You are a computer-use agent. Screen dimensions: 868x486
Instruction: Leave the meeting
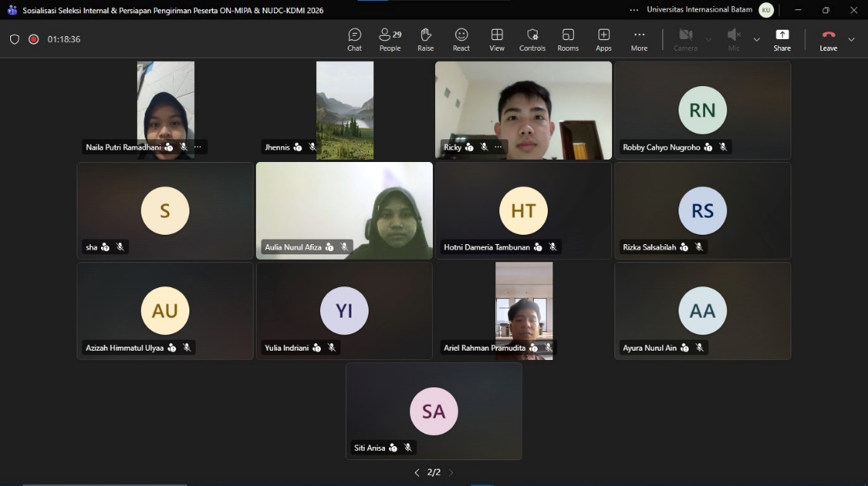pyautogui.click(x=828, y=39)
